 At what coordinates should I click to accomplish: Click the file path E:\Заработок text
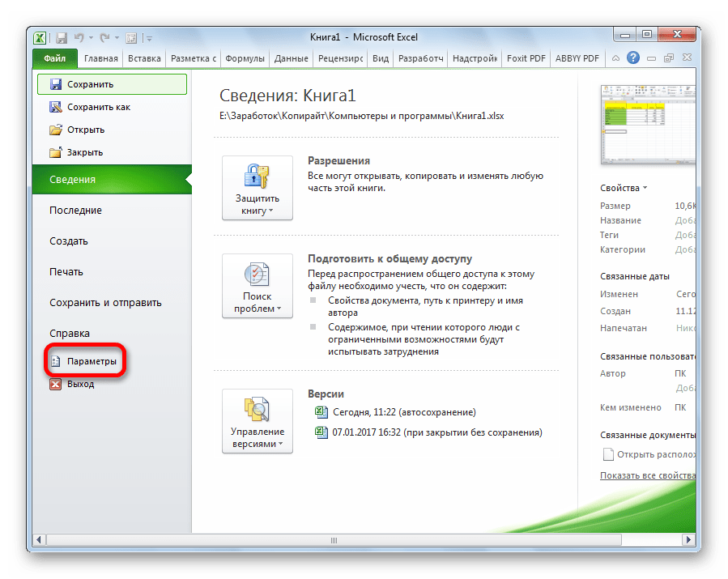point(362,116)
